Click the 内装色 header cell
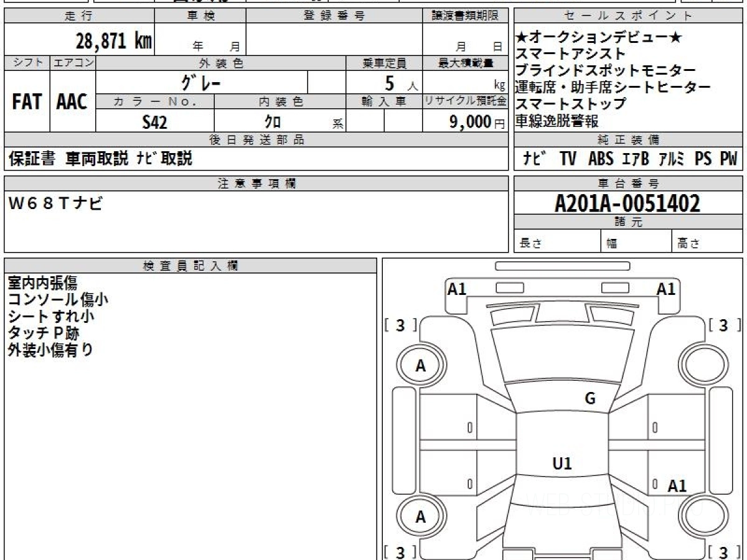The height and width of the screenshot is (560, 747). click(x=280, y=101)
